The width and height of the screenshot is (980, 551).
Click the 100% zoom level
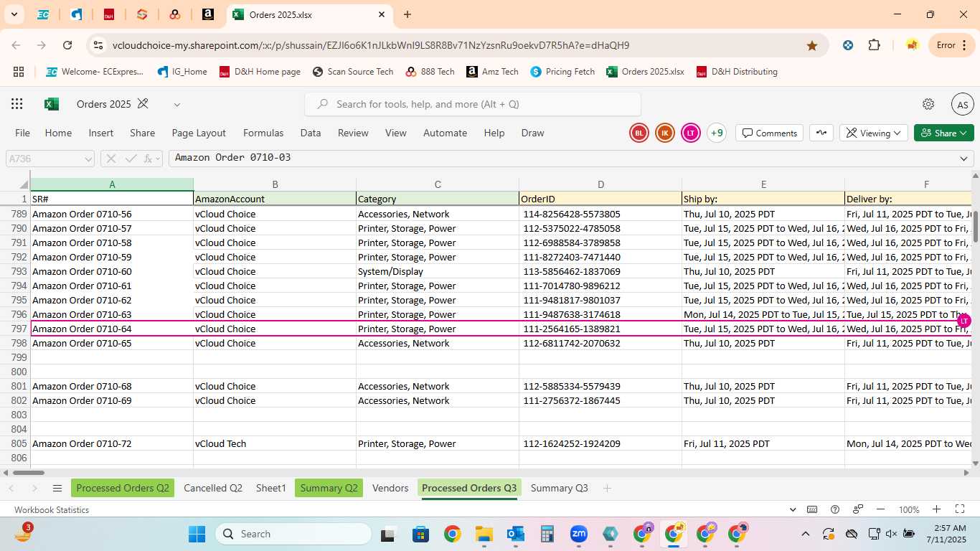pos(909,509)
